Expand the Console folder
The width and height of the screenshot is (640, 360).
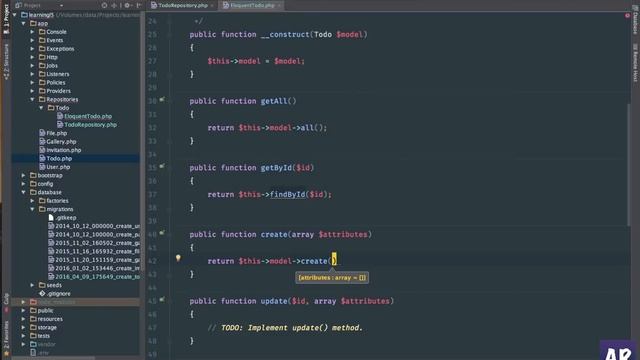click(x=32, y=32)
